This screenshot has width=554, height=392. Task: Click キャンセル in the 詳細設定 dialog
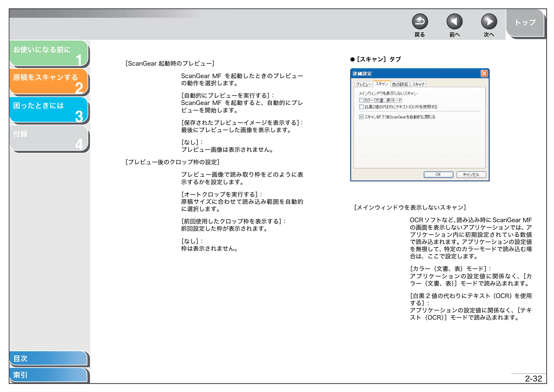(471, 175)
